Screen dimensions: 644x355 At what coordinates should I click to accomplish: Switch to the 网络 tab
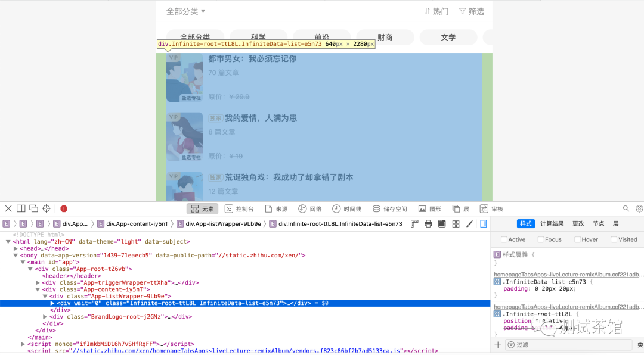click(310, 209)
